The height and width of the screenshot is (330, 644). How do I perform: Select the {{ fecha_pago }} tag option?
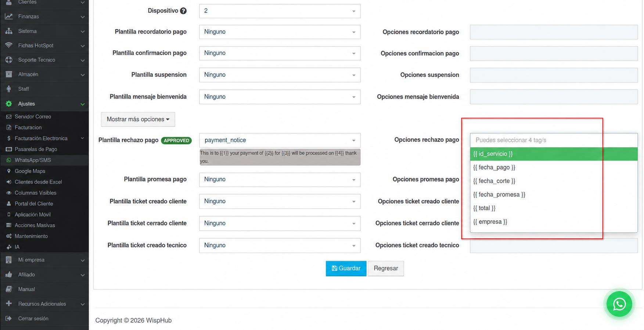pos(554,167)
